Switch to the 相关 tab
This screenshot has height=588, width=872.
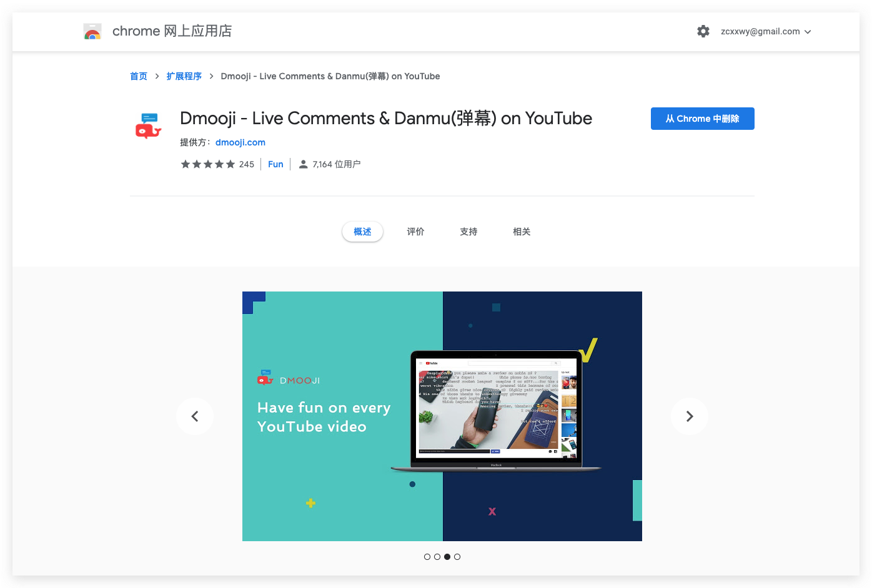tap(522, 232)
